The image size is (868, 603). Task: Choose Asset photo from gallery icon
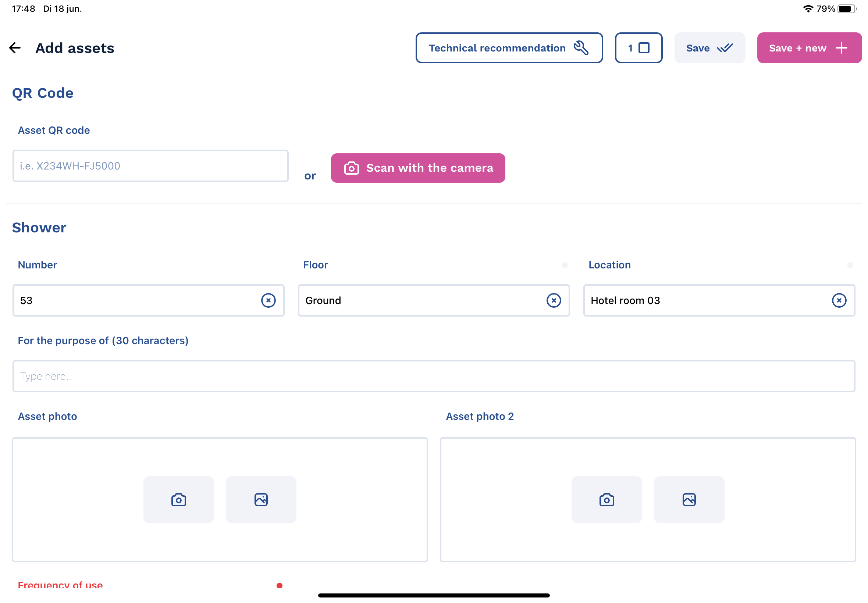coord(261,500)
